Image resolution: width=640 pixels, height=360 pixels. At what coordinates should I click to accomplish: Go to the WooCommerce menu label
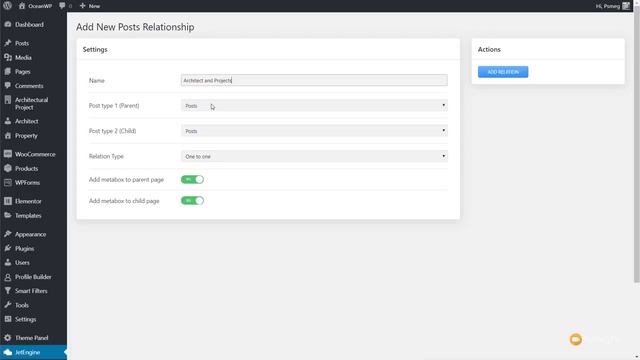tap(35, 154)
